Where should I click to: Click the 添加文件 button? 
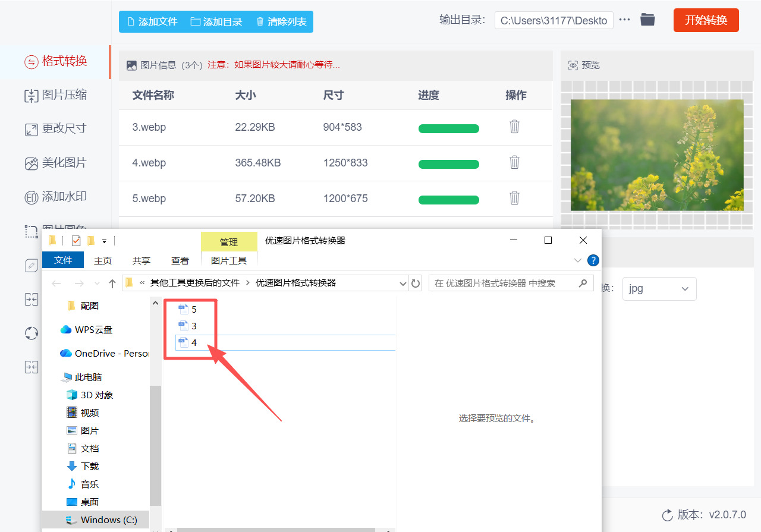click(x=152, y=21)
